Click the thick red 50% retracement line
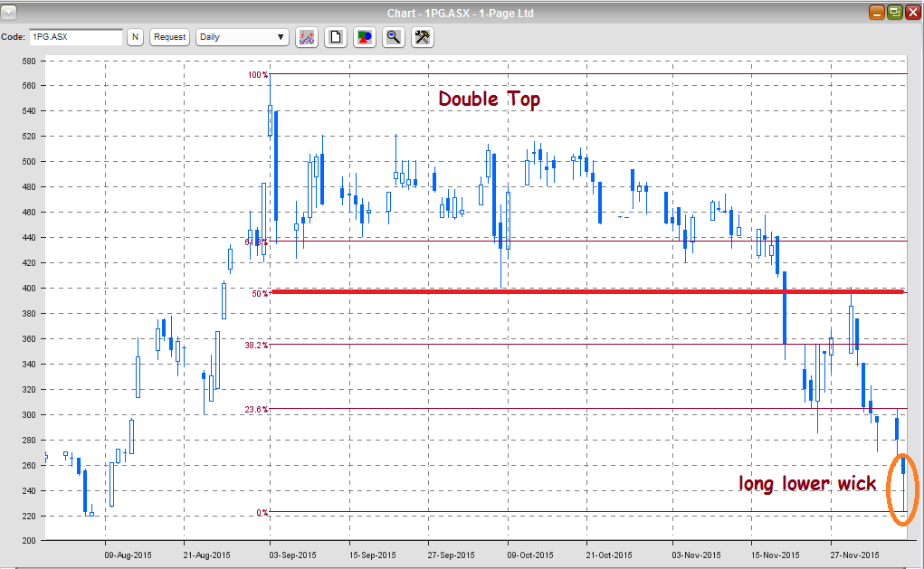This screenshot has width=924, height=569. (587, 291)
